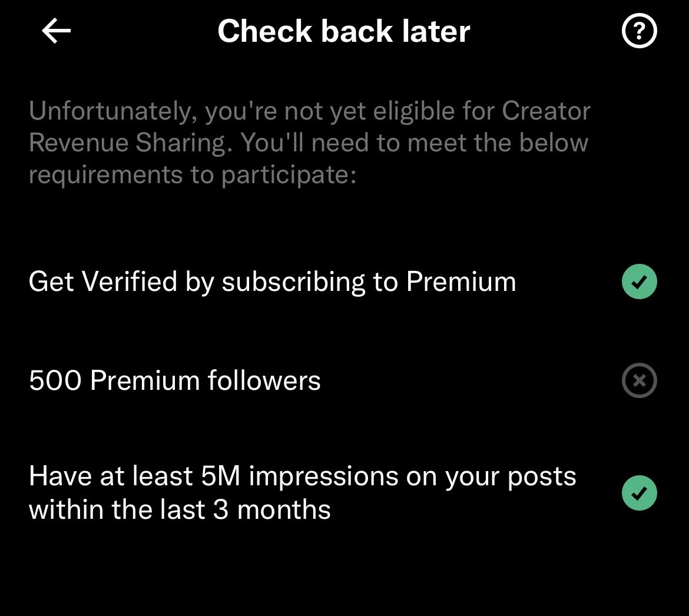Tap the gray X next to Premium followers
This screenshot has height=616, width=689.
(640, 380)
